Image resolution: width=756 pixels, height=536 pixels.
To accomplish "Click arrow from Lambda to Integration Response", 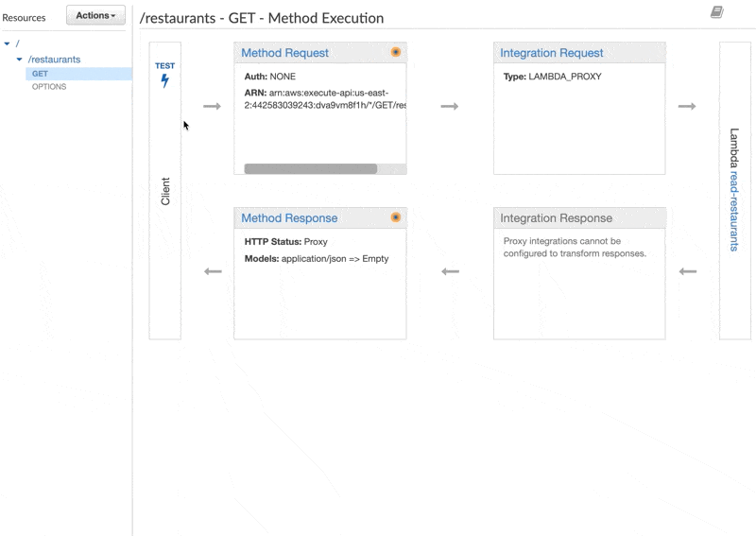I will [x=687, y=272].
